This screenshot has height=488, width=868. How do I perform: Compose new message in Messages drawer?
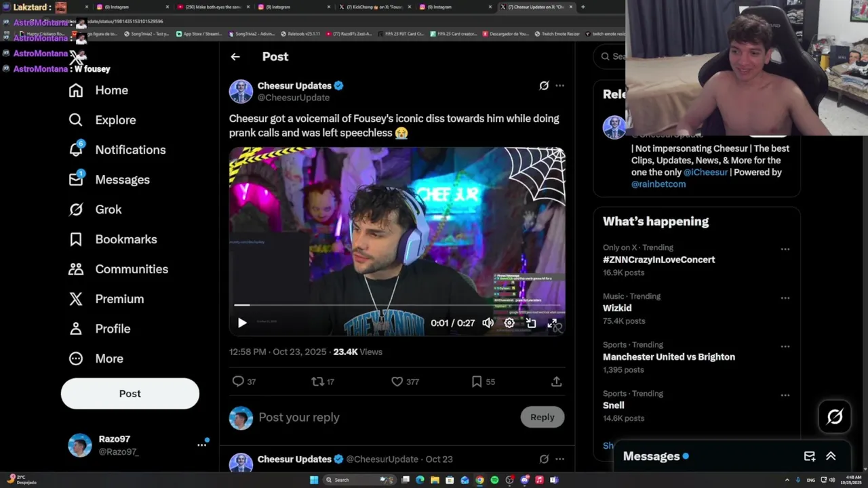pyautogui.click(x=810, y=456)
